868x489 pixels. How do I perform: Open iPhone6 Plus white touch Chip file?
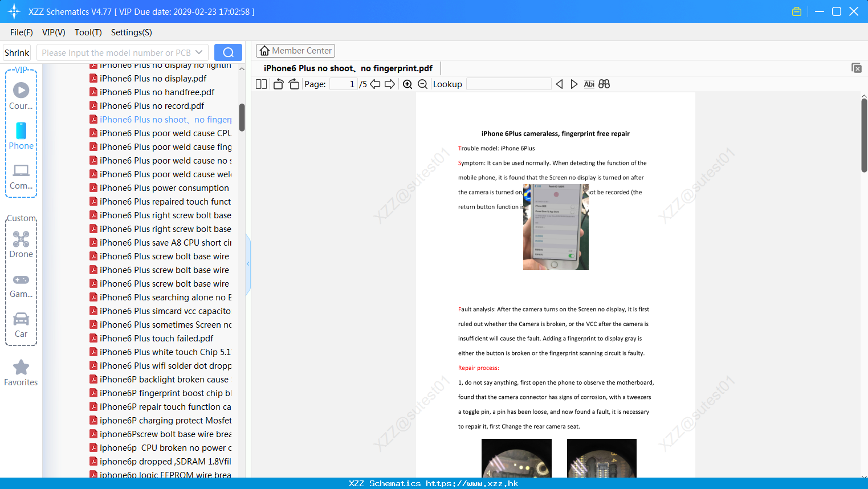pos(165,352)
